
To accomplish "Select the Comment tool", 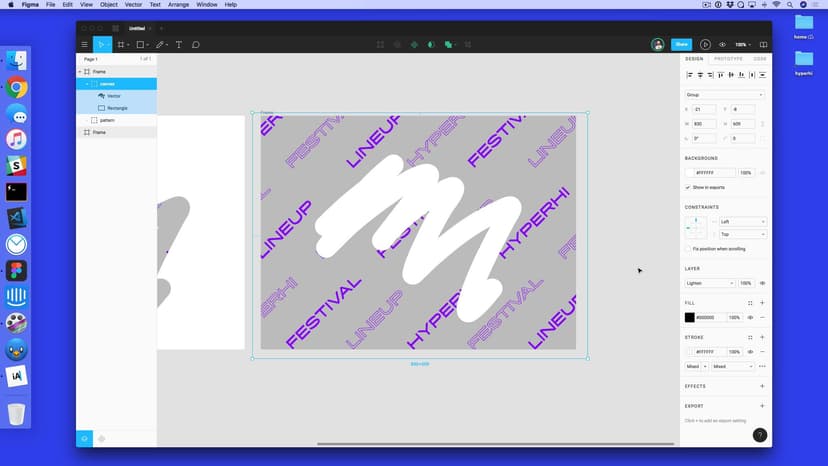I will tap(196, 45).
